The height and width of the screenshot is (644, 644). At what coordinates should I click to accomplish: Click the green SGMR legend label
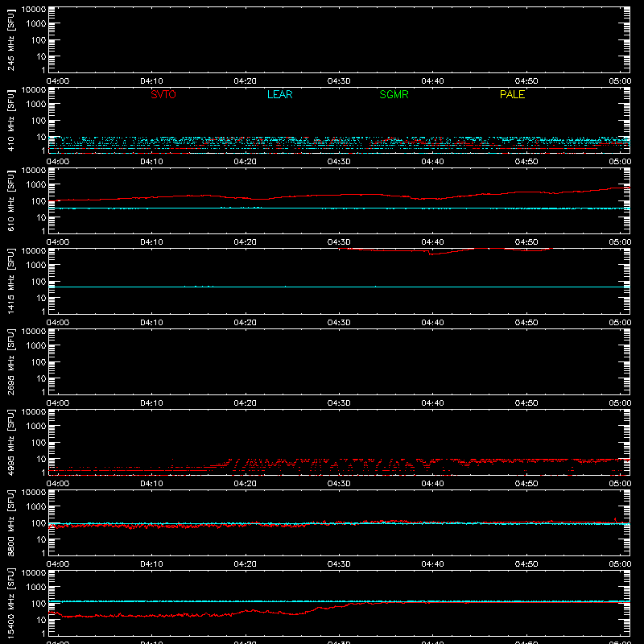click(394, 94)
